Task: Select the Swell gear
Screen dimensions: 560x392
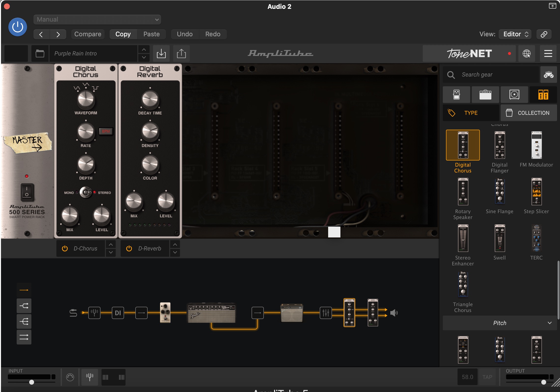Action: click(x=500, y=238)
